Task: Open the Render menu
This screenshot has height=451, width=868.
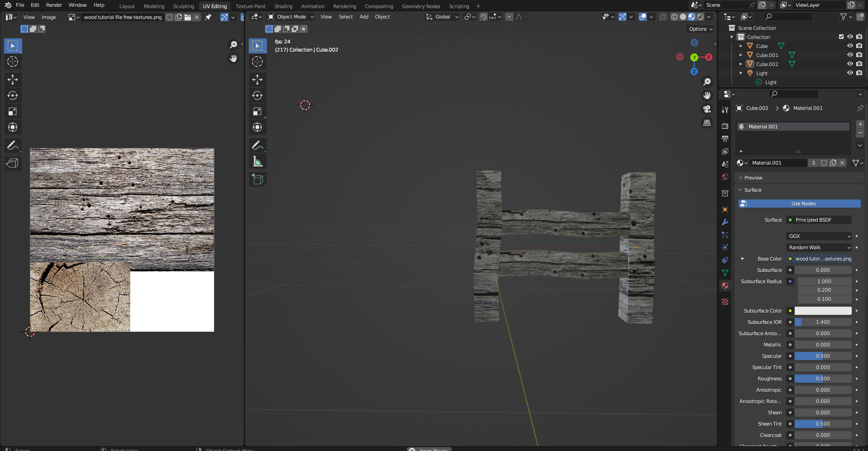Action: tap(54, 5)
